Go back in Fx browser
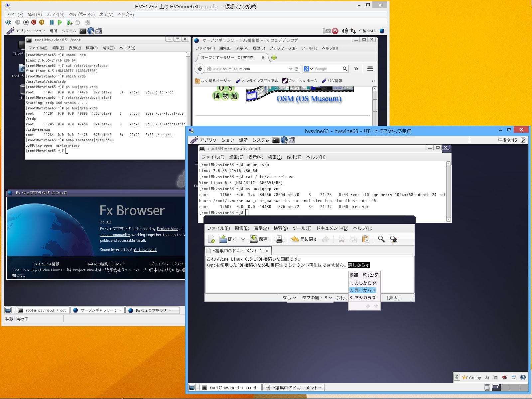 [200, 69]
